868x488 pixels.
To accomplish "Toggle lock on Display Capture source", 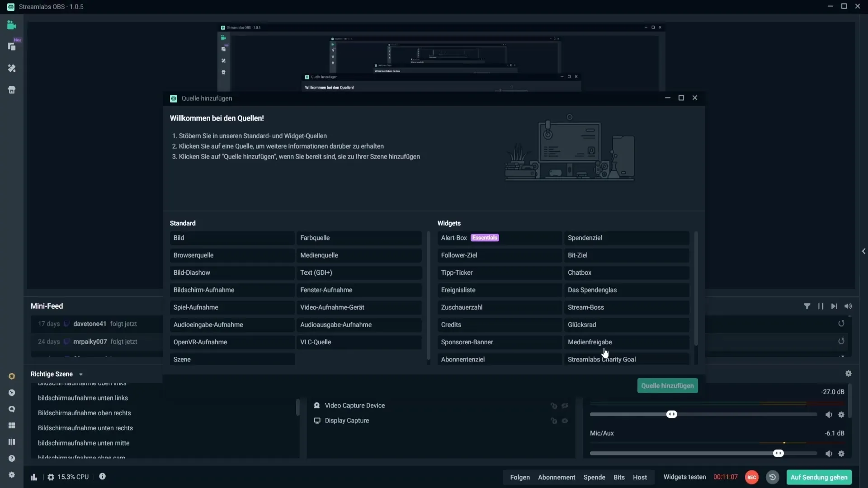I will coord(554,421).
